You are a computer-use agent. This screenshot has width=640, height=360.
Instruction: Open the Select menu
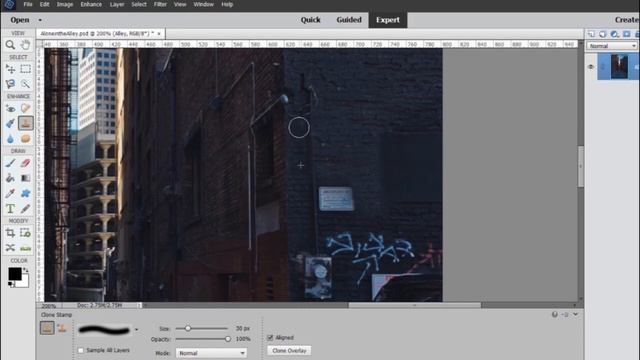tap(139, 4)
